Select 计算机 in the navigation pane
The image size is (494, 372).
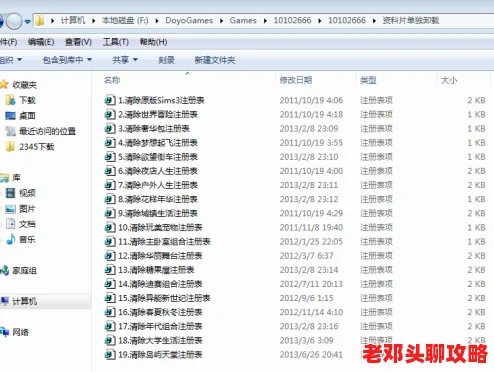pos(24,301)
